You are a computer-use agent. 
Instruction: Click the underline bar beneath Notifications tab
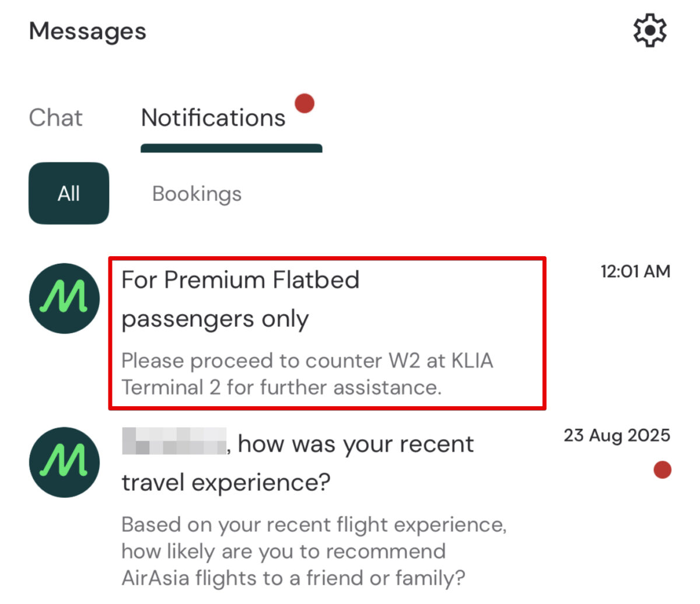[231, 148]
